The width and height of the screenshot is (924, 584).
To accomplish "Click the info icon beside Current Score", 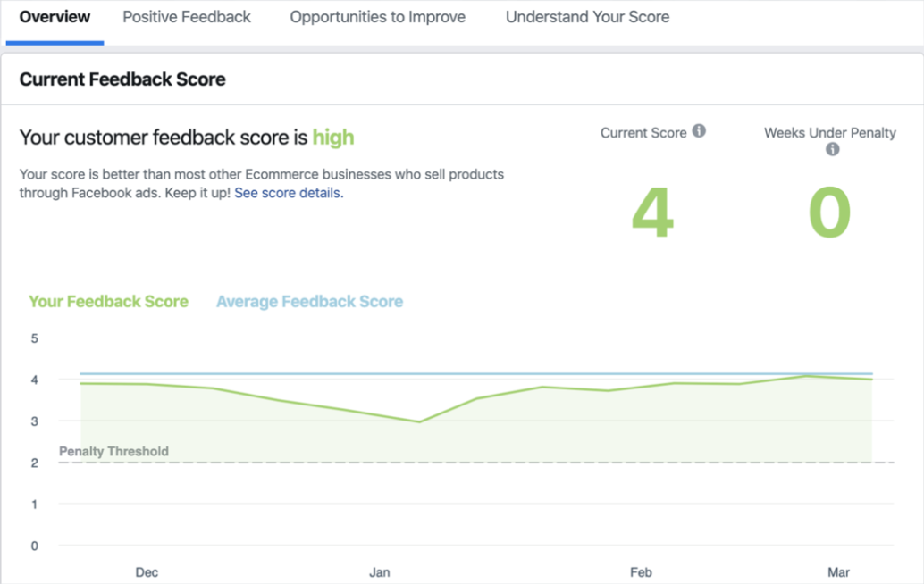I will [699, 130].
